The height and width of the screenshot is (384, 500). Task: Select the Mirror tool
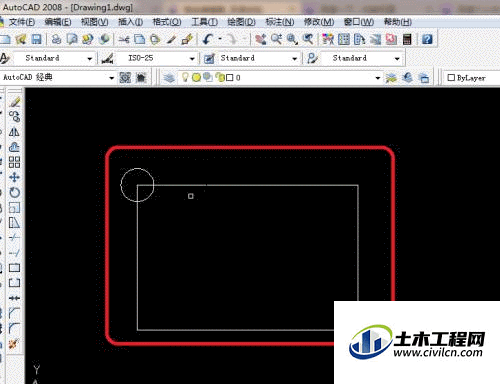[14, 132]
